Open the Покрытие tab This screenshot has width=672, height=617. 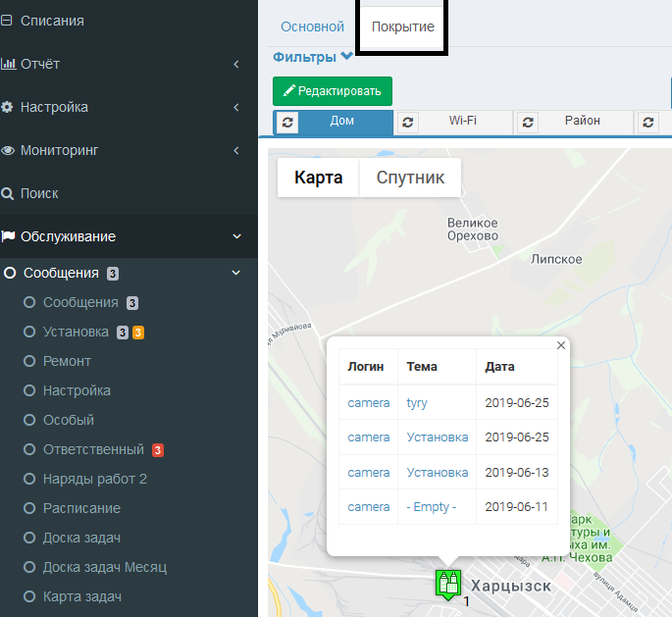click(402, 26)
